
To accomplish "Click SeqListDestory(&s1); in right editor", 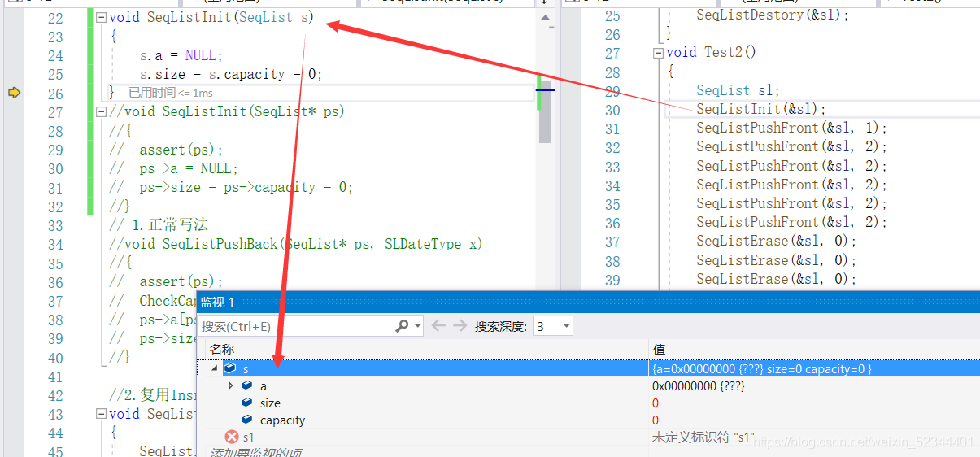I will [x=773, y=15].
